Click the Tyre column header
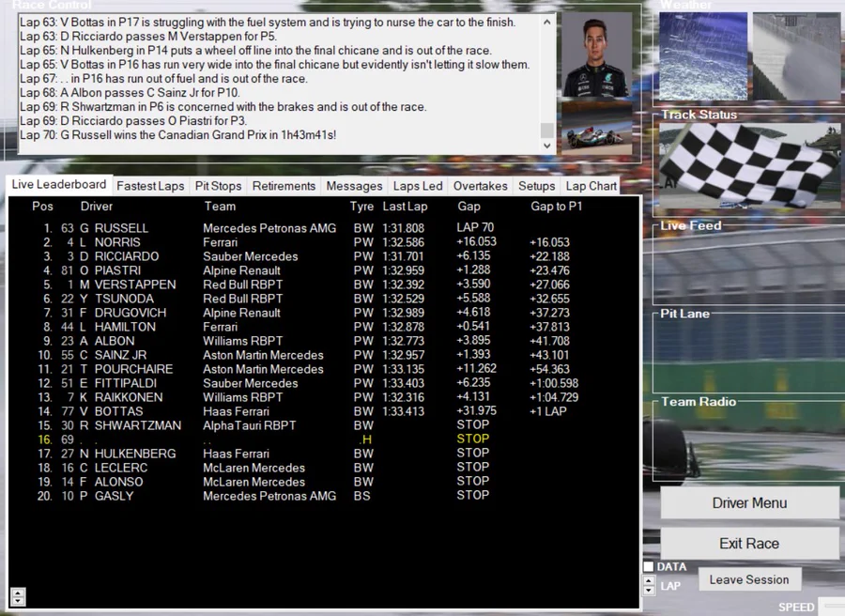Screen dimensions: 845x616 pos(361,206)
